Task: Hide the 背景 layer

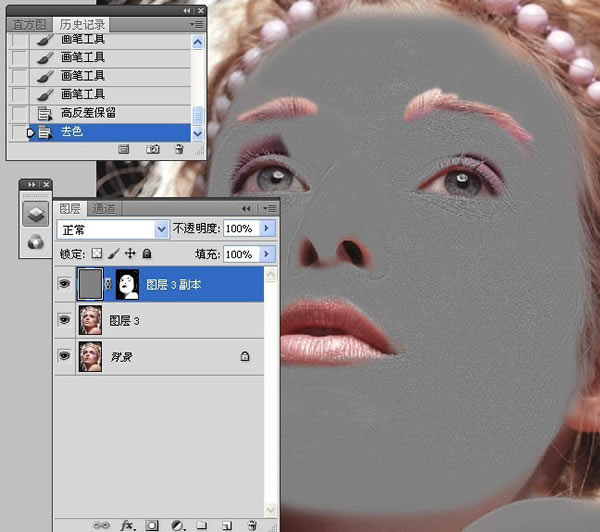Action: pyautogui.click(x=64, y=356)
